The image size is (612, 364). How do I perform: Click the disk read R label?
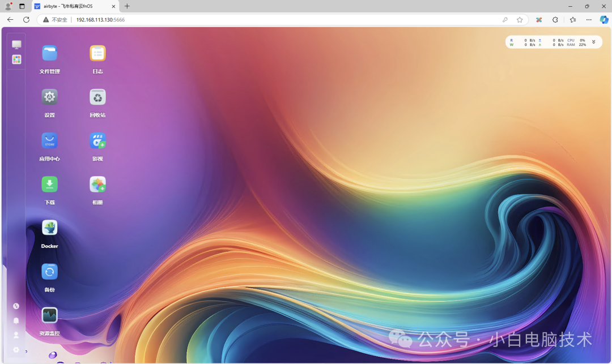511,40
